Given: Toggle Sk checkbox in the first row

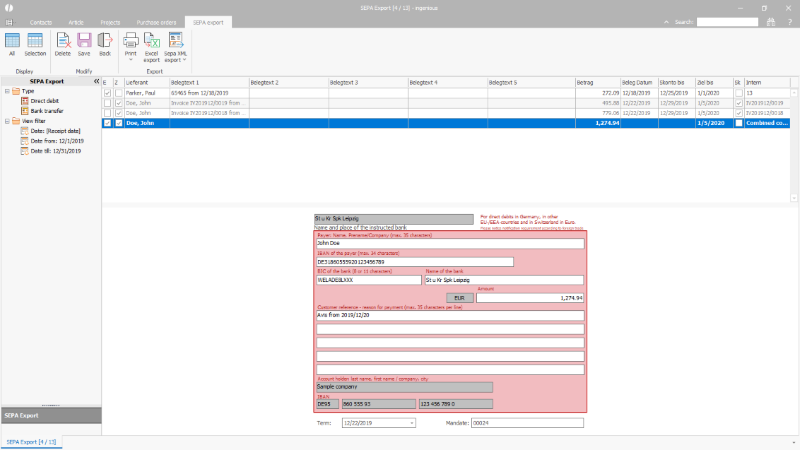Looking at the screenshot, I should click(738, 93).
